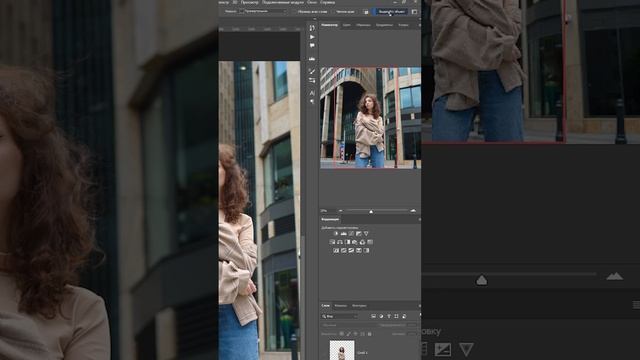Image resolution: width=640 pixels, height=360 pixels.
Task: Click the small mountains zoom-out icon in Navigator
Action: coord(341,211)
